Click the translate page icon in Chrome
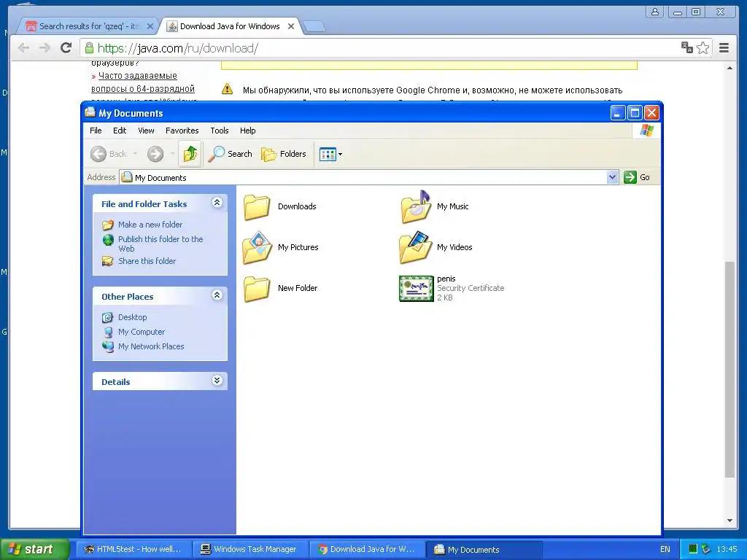Screen dimensions: 747x560 point(686,47)
